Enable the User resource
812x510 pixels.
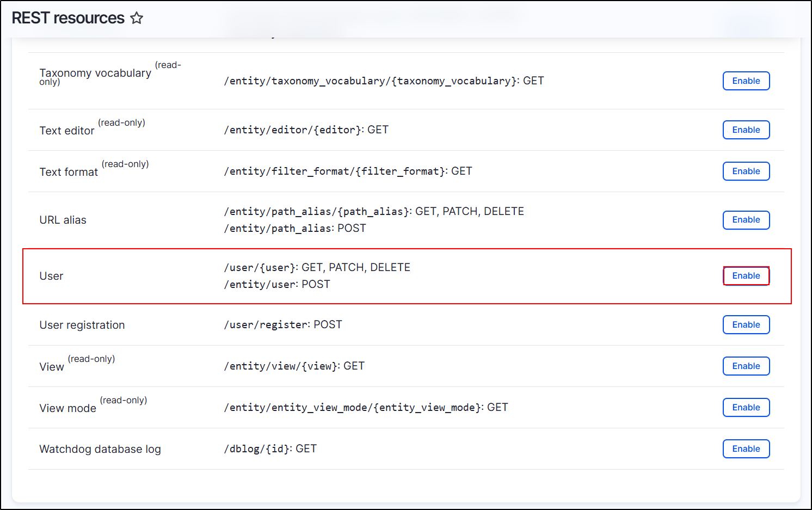coord(746,276)
